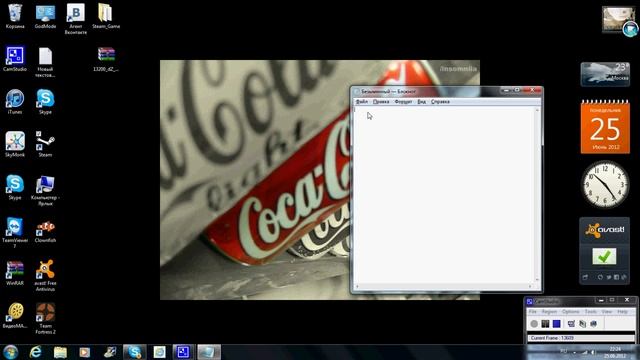The width and height of the screenshot is (640, 360).
Task: Open the Файл menu in Notepad
Action: [362, 102]
